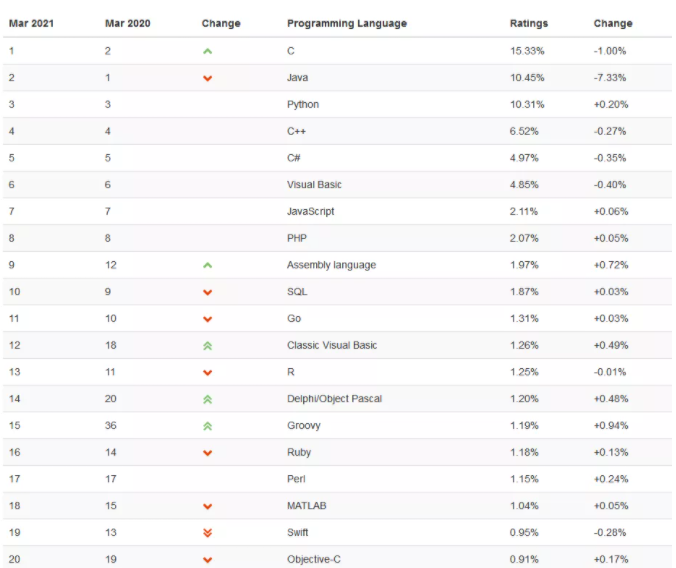Click the double green up arrow for Groovy
This screenshot has height=568, width=676.
point(207,426)
